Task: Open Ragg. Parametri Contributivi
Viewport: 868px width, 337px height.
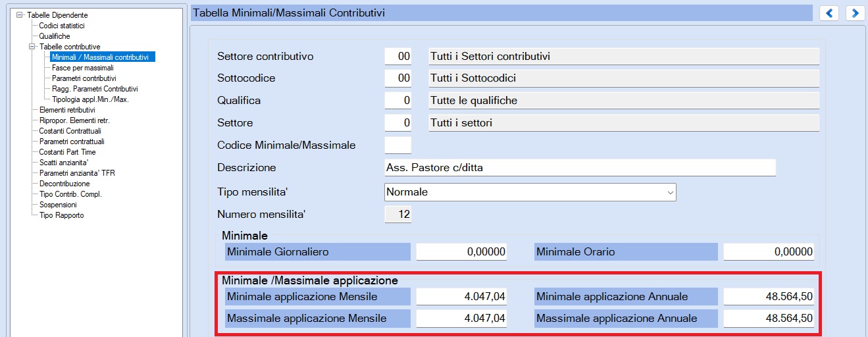Action: [95, 89]
